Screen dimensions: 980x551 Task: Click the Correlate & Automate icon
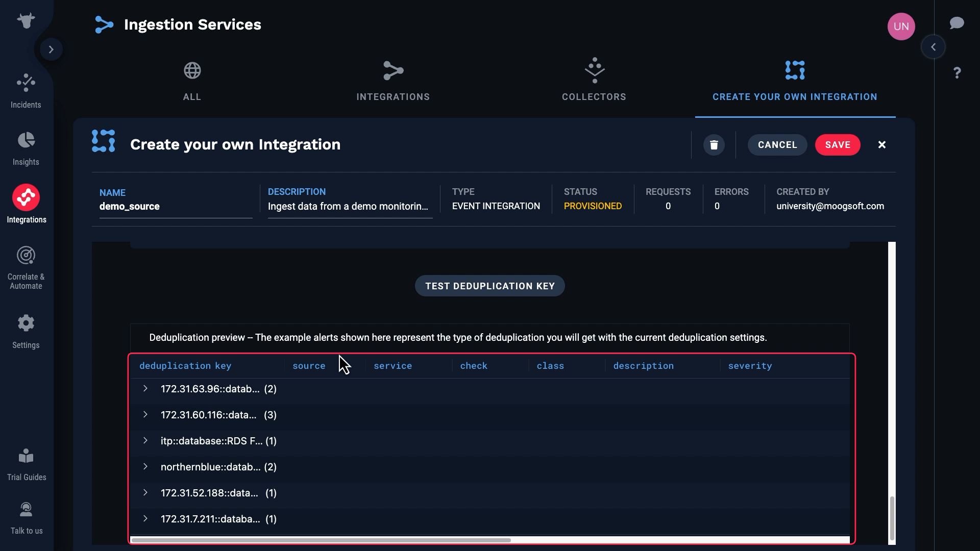pyautogui.click(x=26, y=256)
